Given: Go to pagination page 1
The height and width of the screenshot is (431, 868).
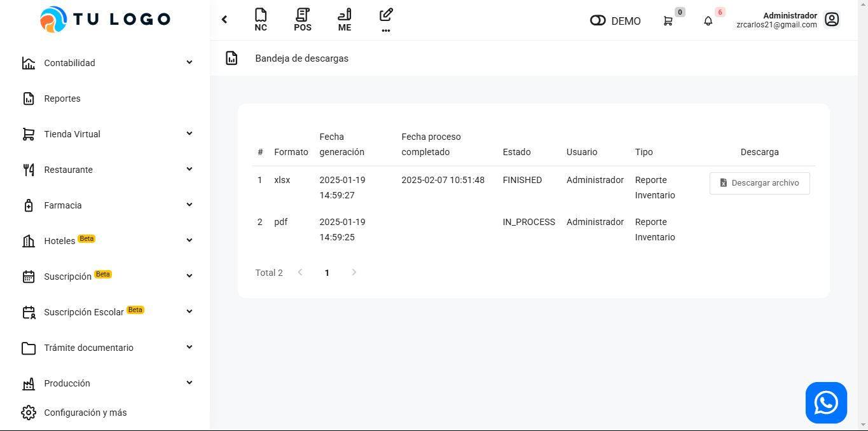Looking at the screenshot, I should click(327, 273).
